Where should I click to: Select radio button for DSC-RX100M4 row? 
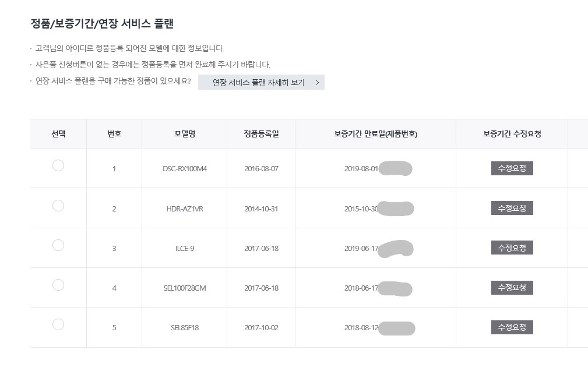[x=58, y=165]
